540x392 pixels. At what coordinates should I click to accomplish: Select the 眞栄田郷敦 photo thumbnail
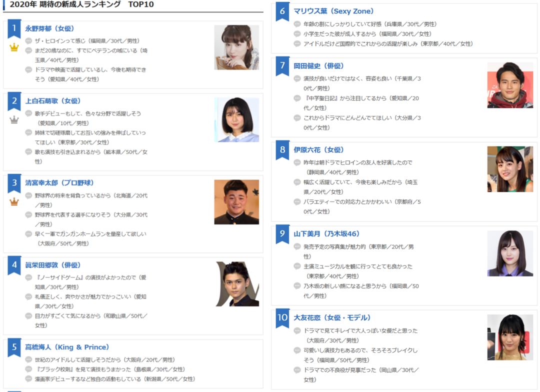coord(237,284)
